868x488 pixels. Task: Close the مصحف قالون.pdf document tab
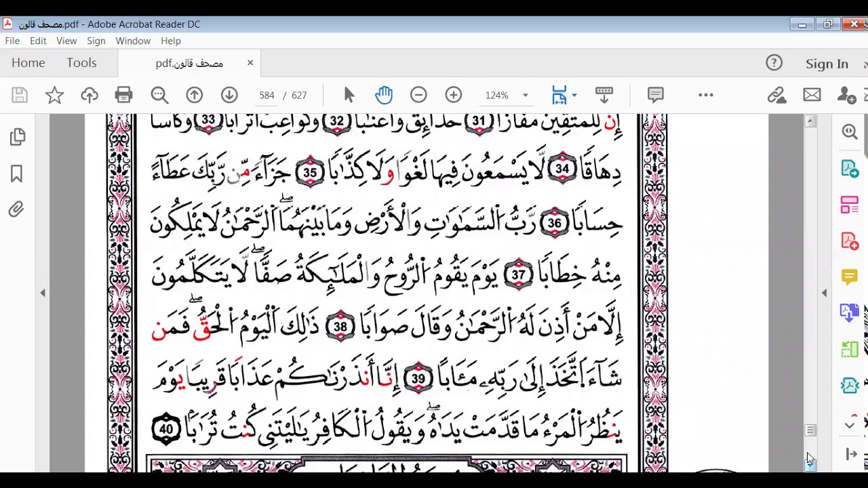(250, 63)
